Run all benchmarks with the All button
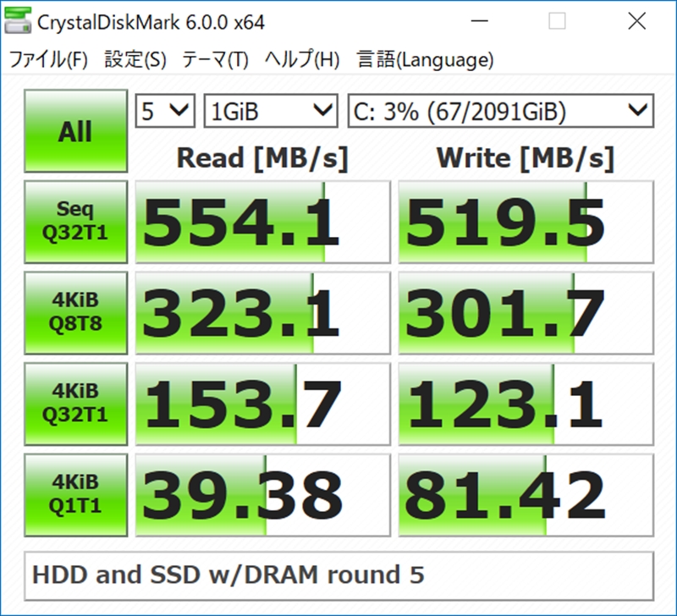The width and height of the screenshot is (677, 616). coord(75,131)
